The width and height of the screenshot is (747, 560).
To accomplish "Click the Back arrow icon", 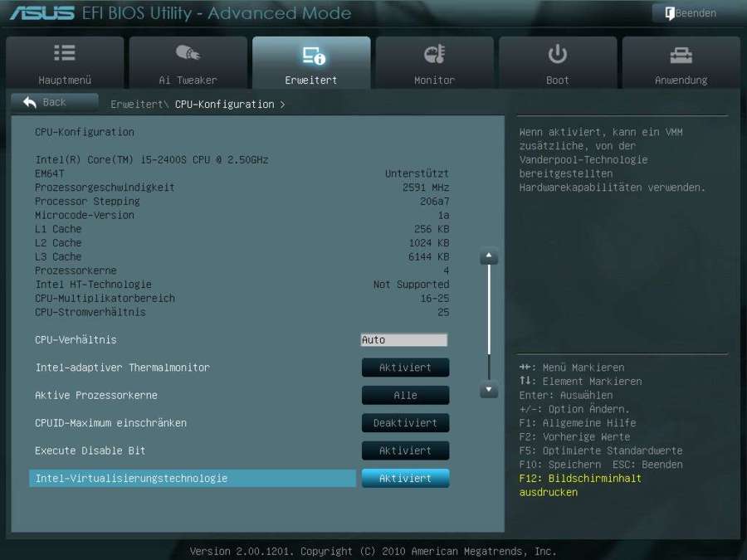I will point(30,102).
